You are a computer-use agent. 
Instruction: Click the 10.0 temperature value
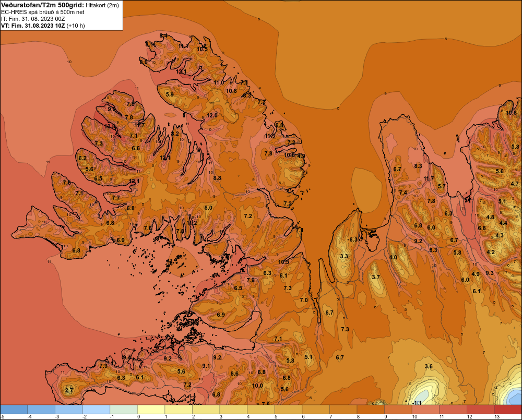click(257, 386)
